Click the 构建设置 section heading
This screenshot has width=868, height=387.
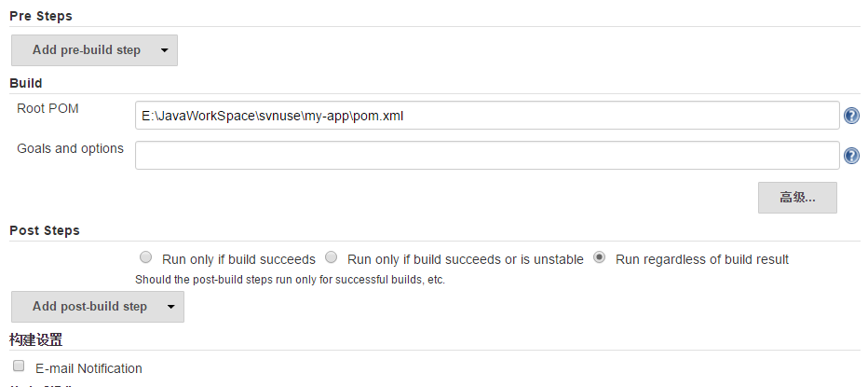click(x=36, y=339)
